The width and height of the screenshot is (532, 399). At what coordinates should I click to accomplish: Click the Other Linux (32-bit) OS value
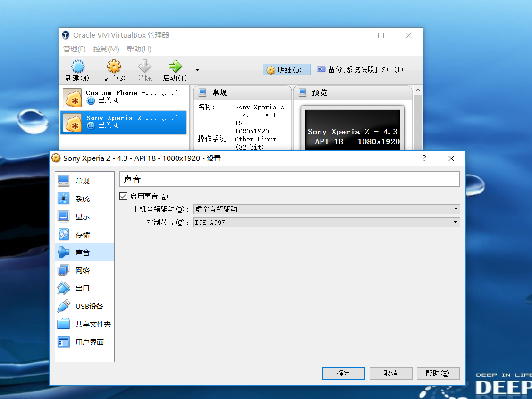255,143
